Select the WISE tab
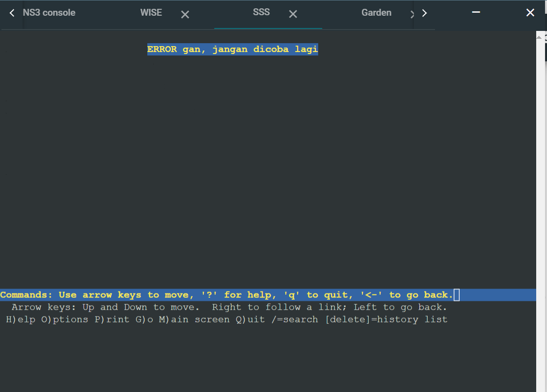Viewport: 547px width, 392px height. tap(151, 12)
